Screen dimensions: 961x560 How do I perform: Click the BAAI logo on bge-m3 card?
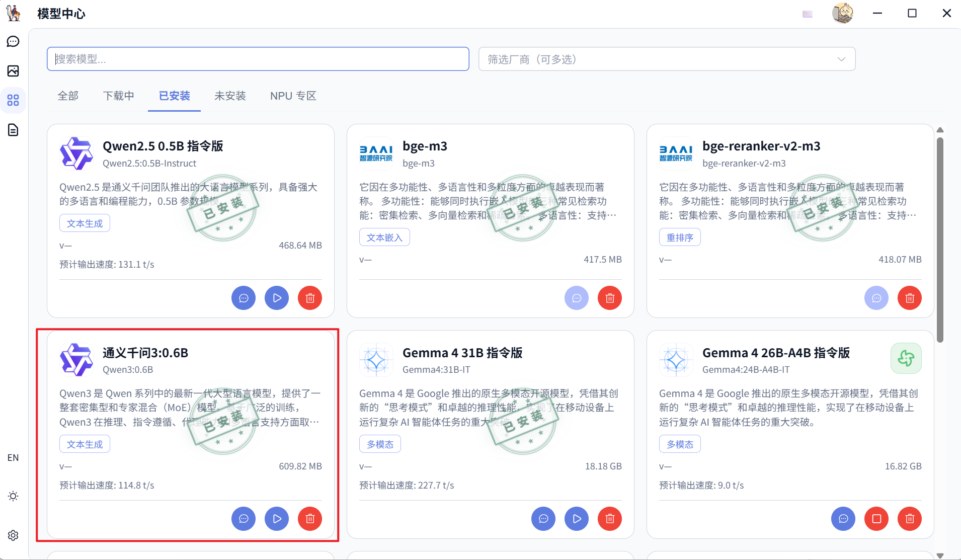tap(376, 153)
